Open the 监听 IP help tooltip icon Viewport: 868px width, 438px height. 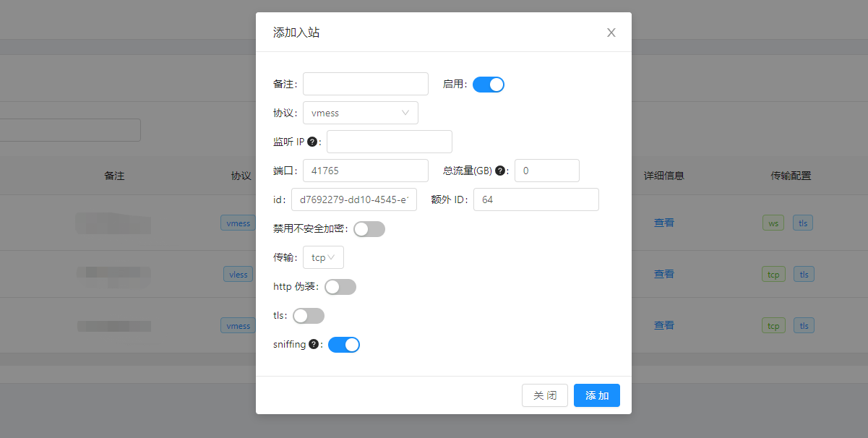pos(311,142)
